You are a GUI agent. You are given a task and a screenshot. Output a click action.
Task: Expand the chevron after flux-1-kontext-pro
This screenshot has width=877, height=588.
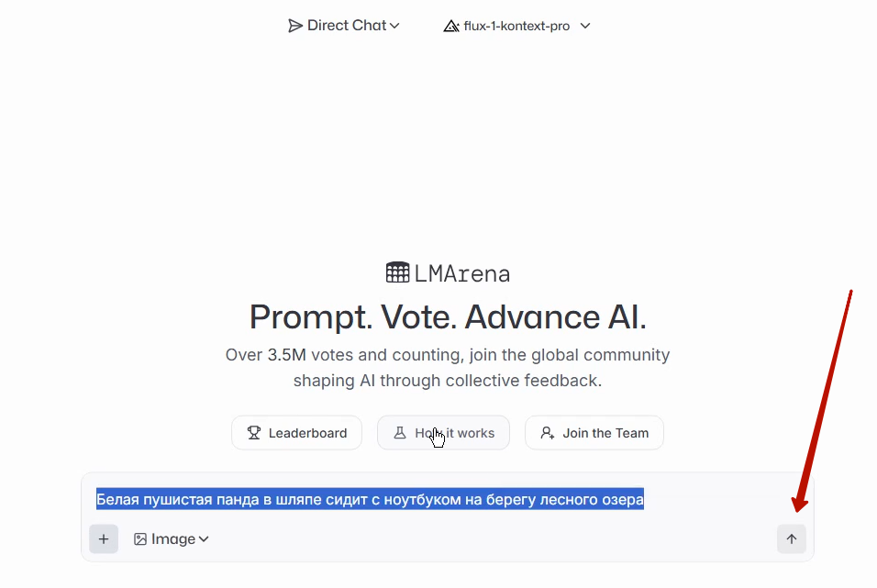tap(585, 26)
